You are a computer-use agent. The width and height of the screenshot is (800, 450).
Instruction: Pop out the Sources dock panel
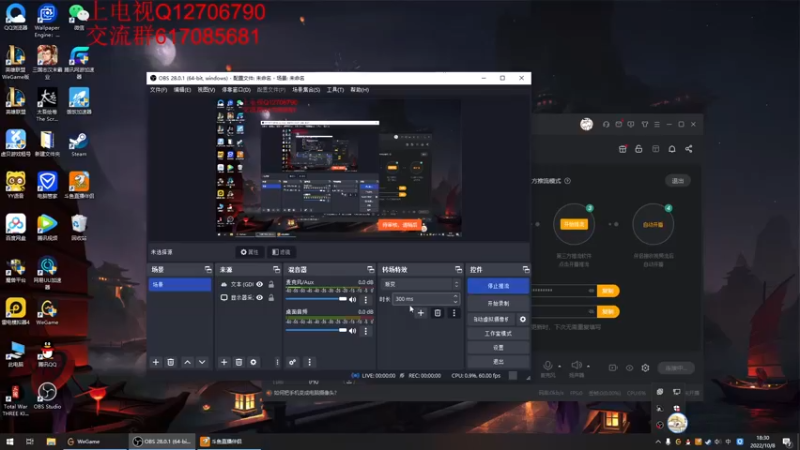(276, 269)
